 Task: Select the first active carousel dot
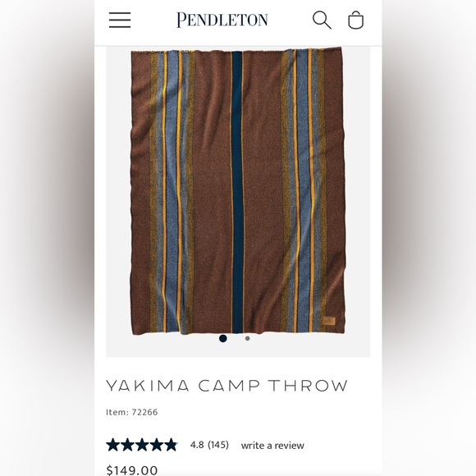coord(223,338)
